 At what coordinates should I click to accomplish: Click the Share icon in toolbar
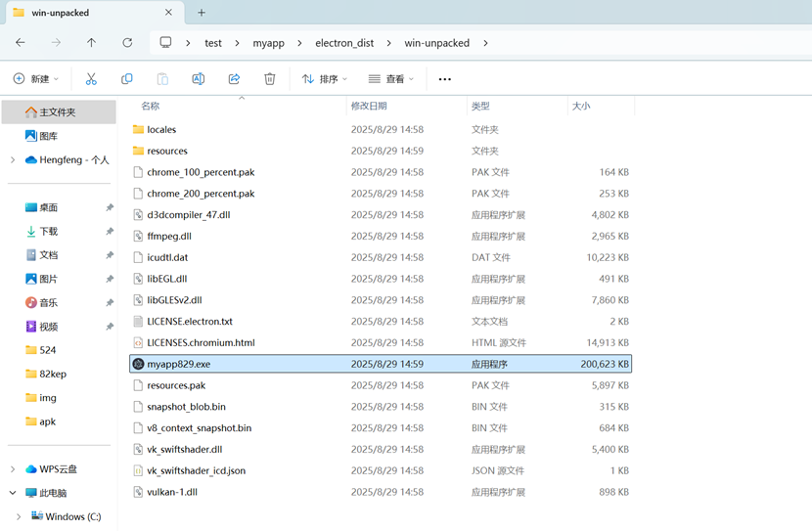(234, 78)
